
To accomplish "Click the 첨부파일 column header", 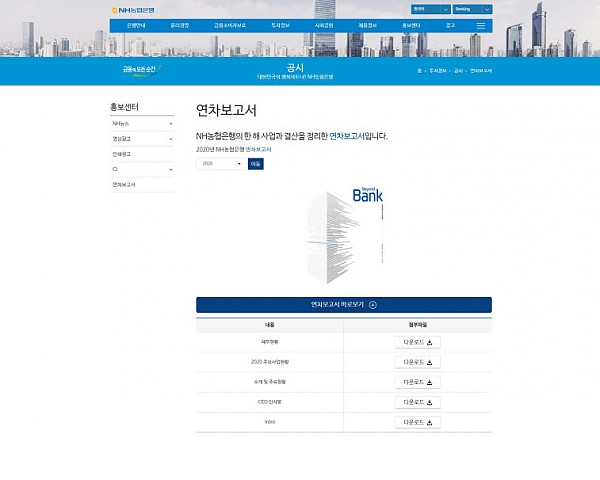I will [417, 325].
